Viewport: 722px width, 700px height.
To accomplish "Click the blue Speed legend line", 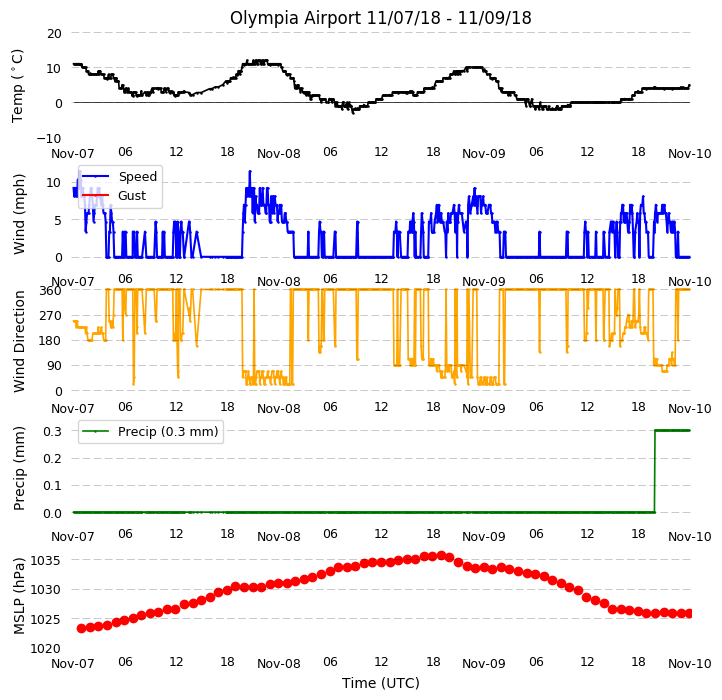I will tap(95, 176).
